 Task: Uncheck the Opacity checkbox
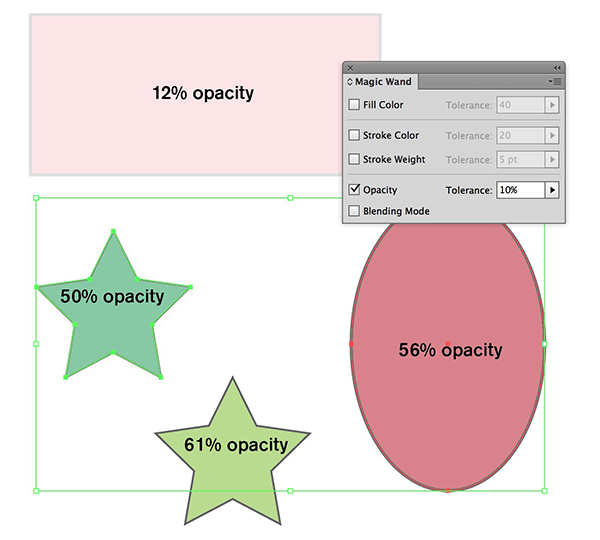point(354,189)
